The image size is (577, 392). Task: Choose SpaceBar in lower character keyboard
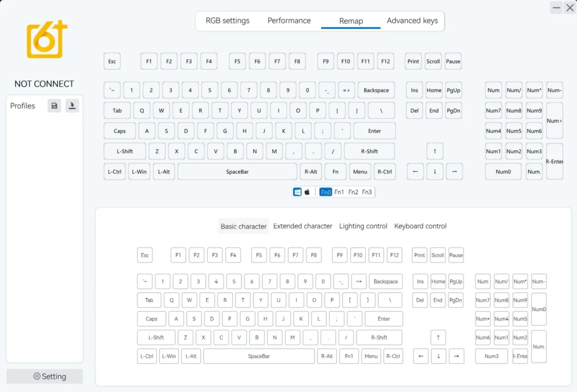coord(259,356)
